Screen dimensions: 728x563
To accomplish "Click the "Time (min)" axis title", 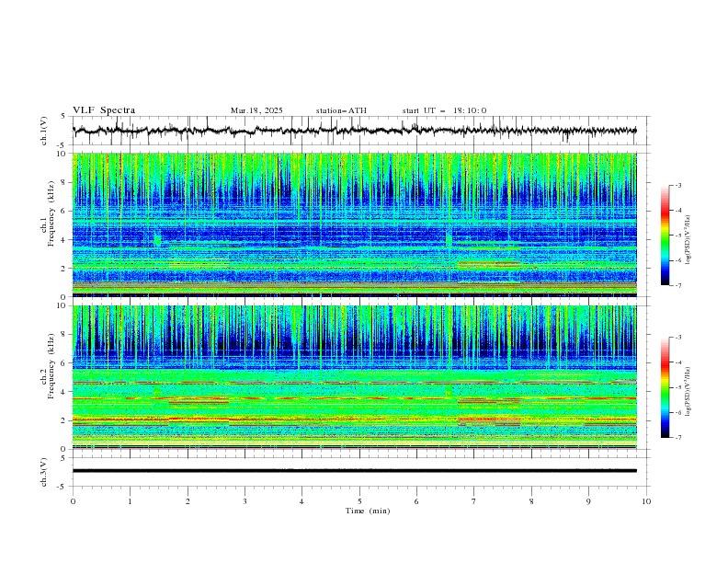I will (368, 511).
